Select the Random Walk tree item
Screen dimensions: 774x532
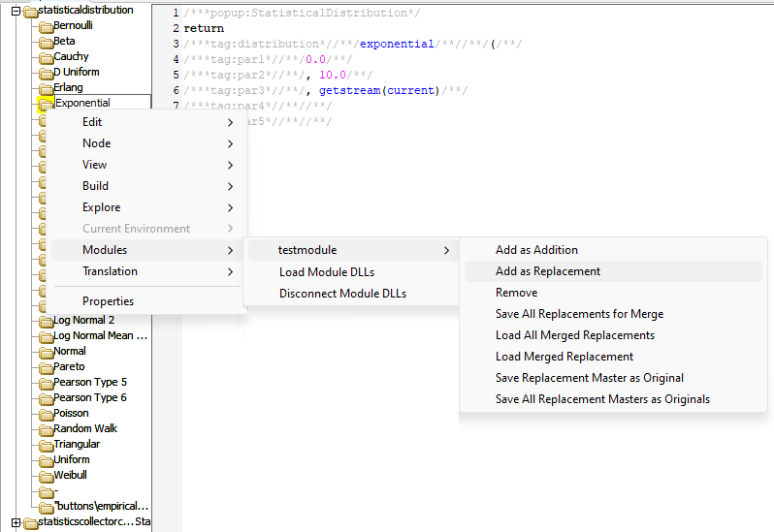coord(85,428)
